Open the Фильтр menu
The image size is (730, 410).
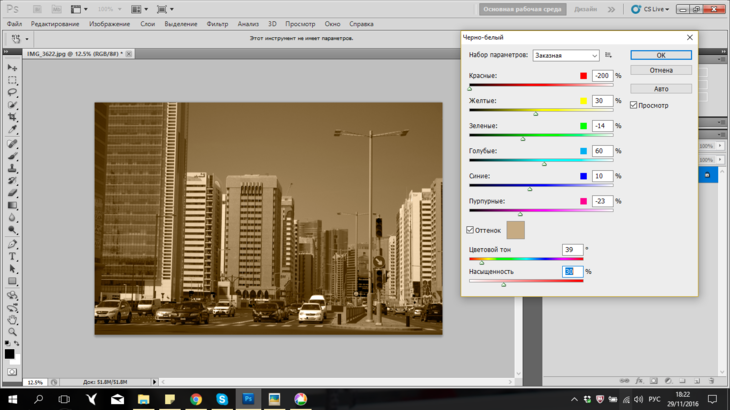pos(217,24)
